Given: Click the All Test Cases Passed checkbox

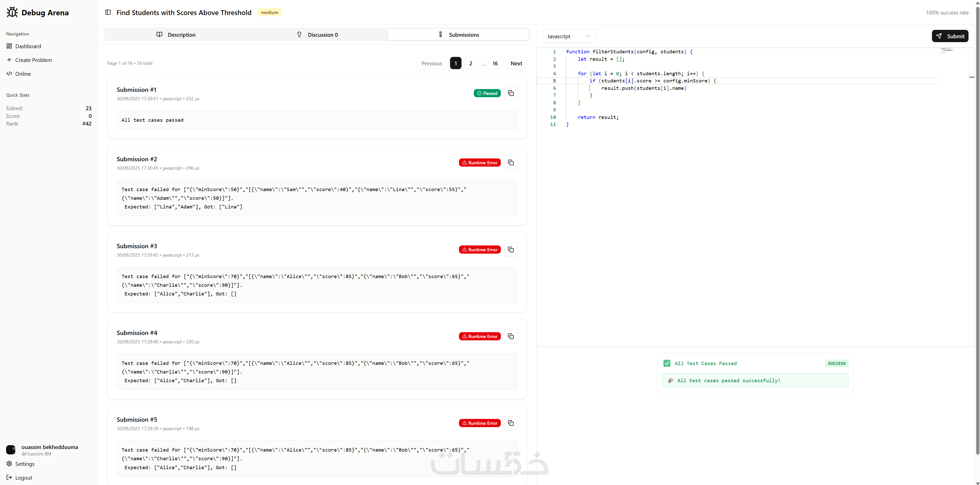Looking at the screenshot, I should coord(667,363).
